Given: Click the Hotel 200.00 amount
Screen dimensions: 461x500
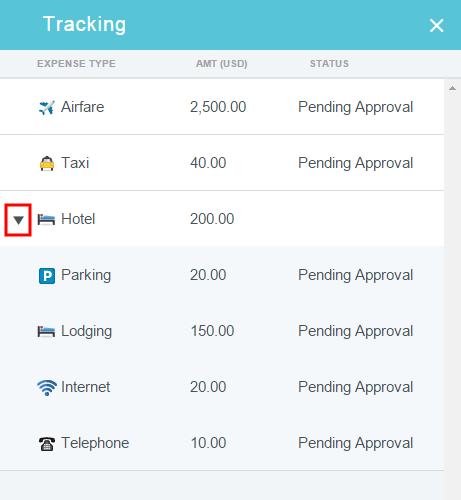Looking at the screenshot, I should pyautogui.click(x=212, y=219).
